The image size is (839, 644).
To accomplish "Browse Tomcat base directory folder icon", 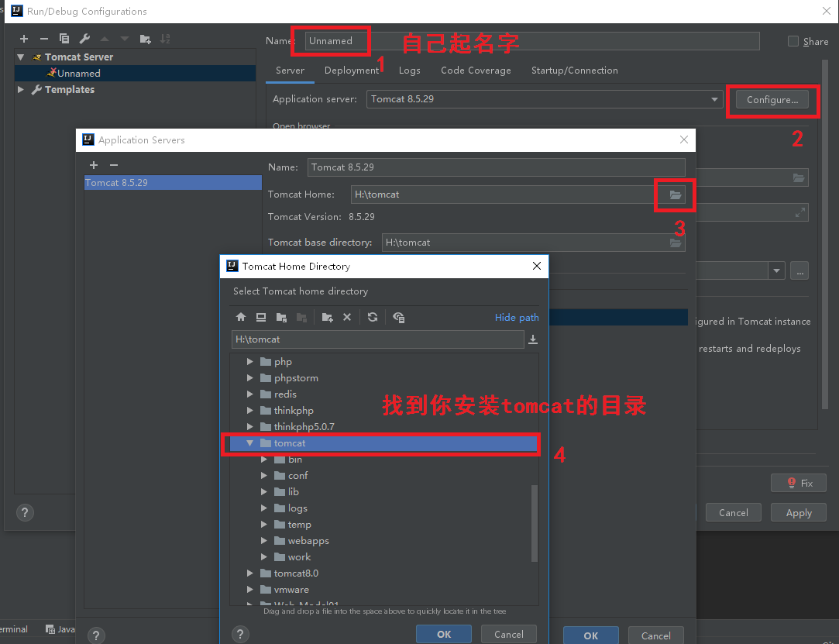I will 676,243.
